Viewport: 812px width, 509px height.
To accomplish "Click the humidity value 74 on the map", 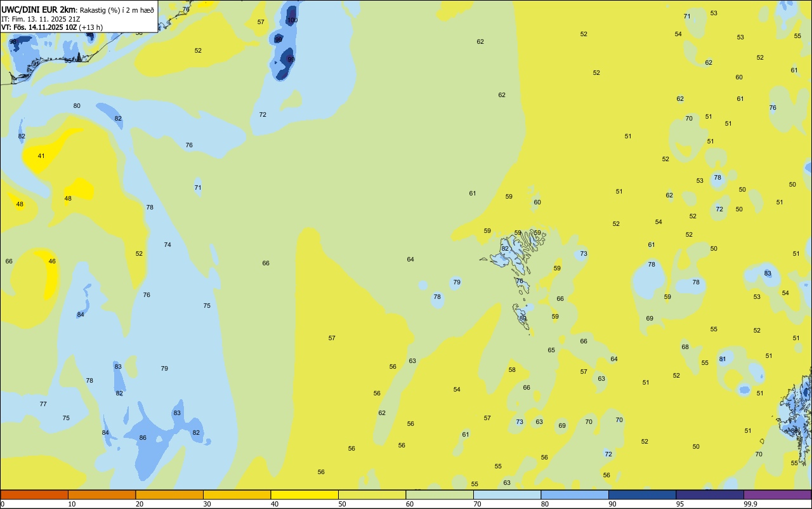I will (x=167, y=244).
